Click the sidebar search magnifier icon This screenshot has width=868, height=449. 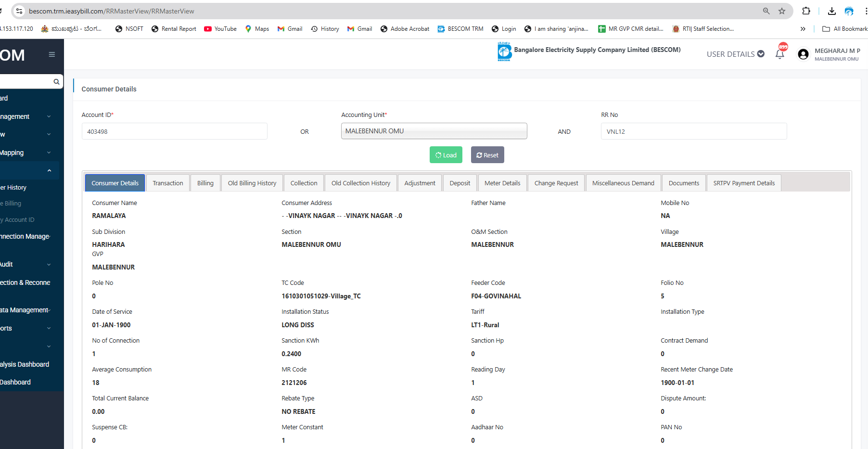(56, 82)
